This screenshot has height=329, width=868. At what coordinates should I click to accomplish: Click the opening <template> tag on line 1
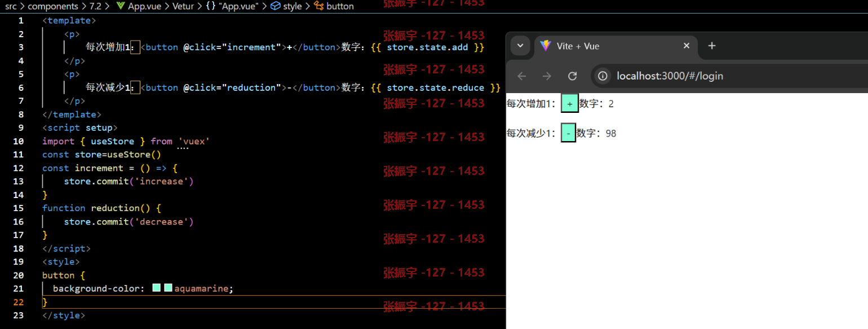tap(69, 20)
